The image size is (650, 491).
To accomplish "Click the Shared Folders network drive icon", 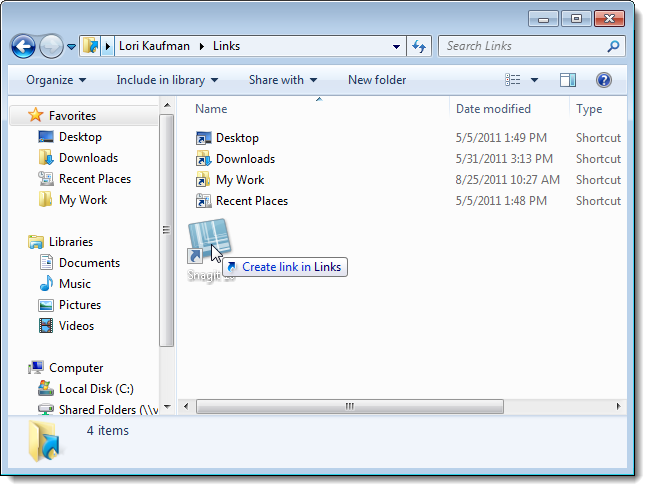I will click(x=46, y=409).
